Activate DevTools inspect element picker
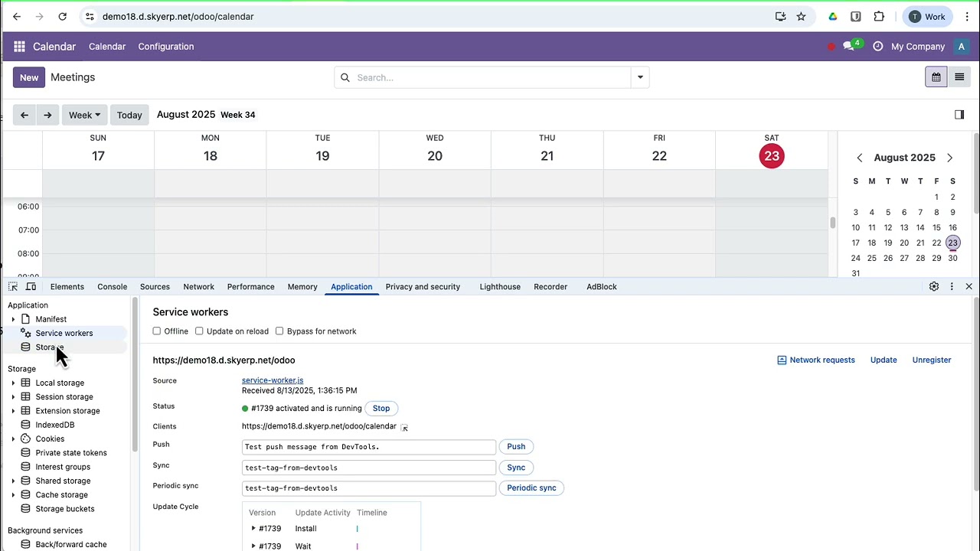The height and width of the screenshot is (551, 980). click(x=13, y=286)
